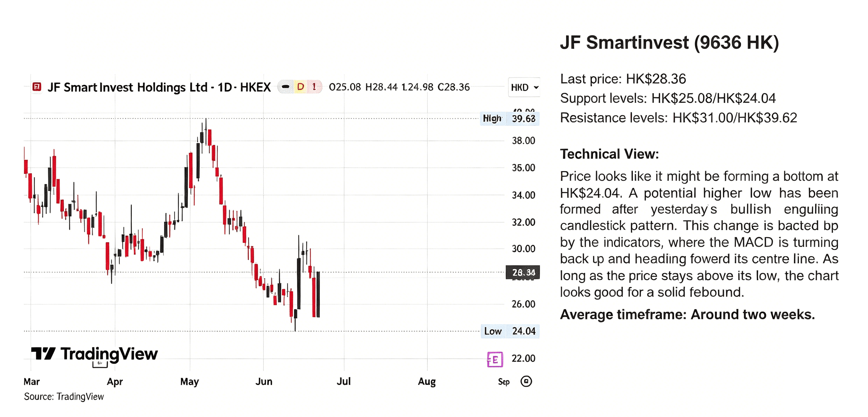Click the Jul label on time axis
Image resolution: width=868 pixels, height=417 pixels.
click(x=343, y=382)
